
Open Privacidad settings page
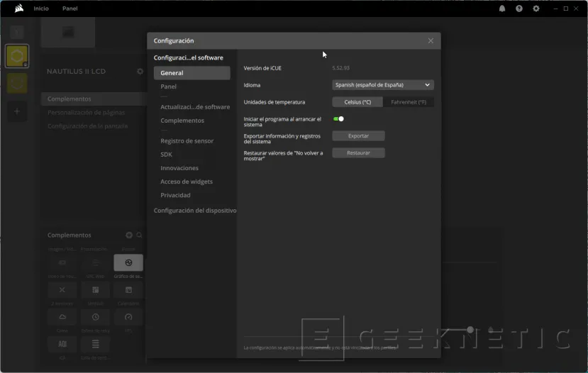175,195
